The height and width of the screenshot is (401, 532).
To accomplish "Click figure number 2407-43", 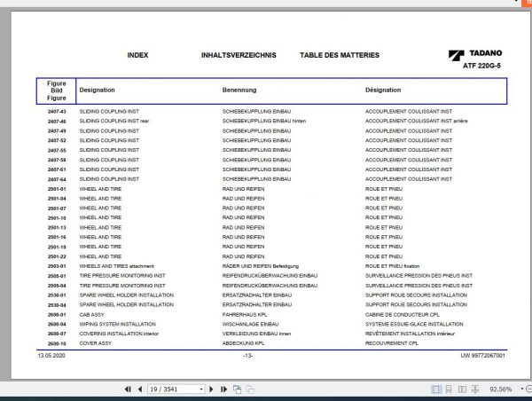I will pos(57,112).
